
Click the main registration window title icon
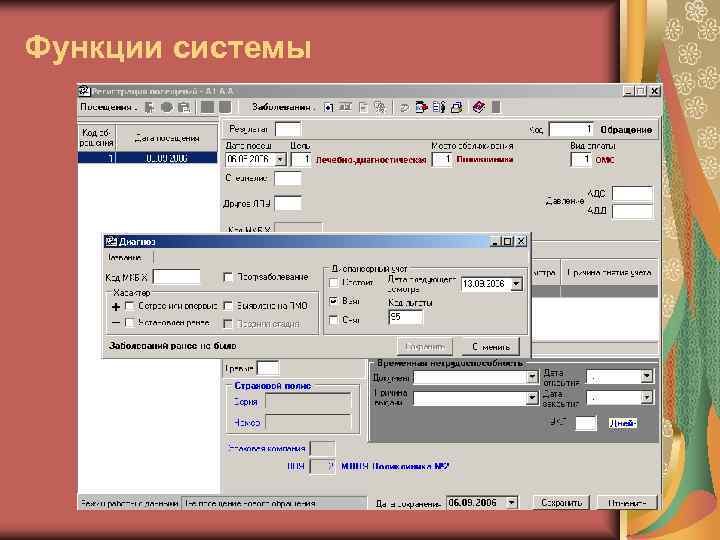[84, 91]
